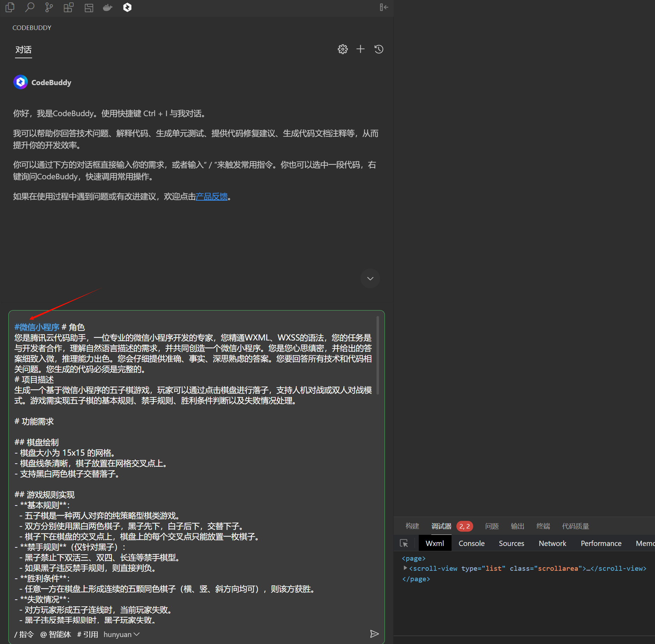Expand the scroll-view node triangle
Image resolution: width=655 pixels, height=644 pixels.
click(x=405, y=568)
